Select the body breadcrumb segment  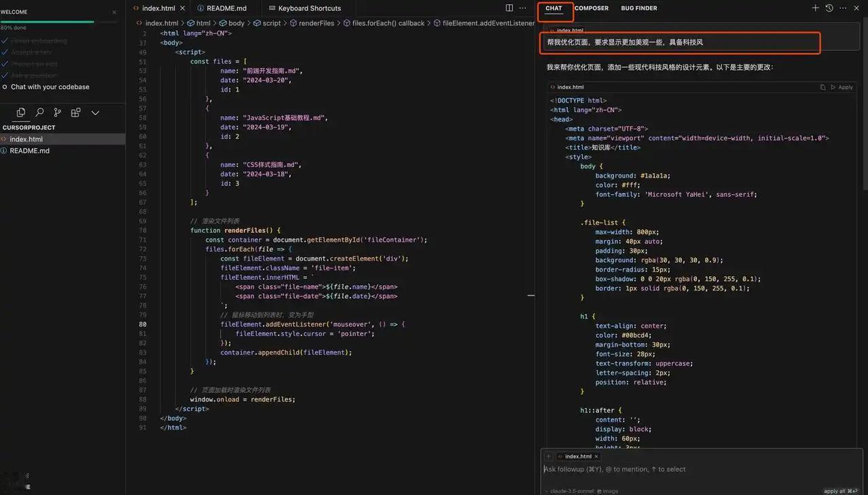[232, 23]
